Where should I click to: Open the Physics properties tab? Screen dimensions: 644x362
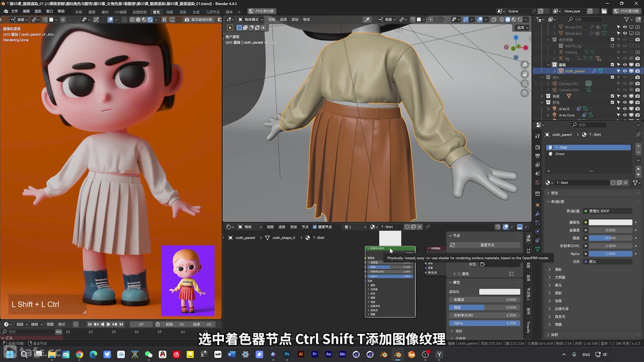pyautogui.click(x=538, y=231)
